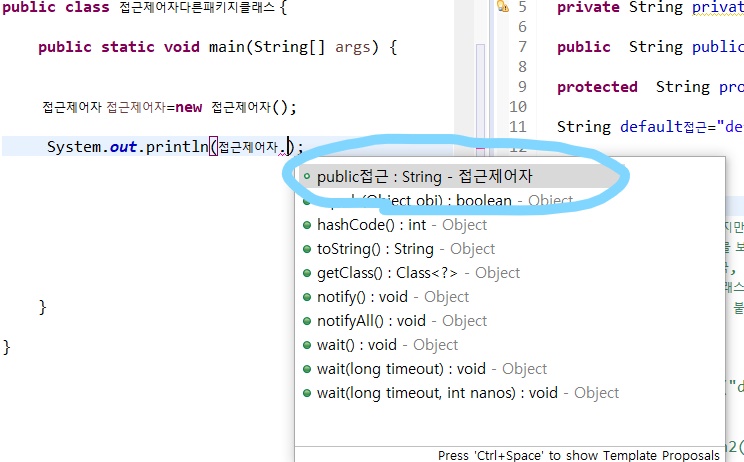Click the class declaration 접근제어자다른패키지클래스

click(x=197, y=7)
